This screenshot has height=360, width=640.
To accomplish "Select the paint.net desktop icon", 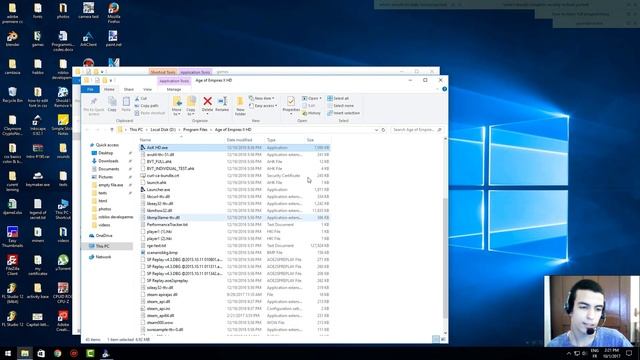I will click(113, 39).
